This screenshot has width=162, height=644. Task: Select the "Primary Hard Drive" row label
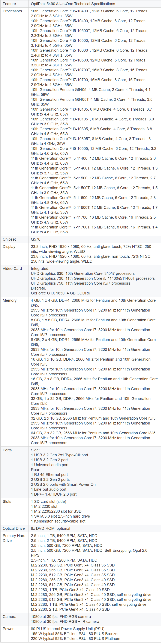click(14, 538)
